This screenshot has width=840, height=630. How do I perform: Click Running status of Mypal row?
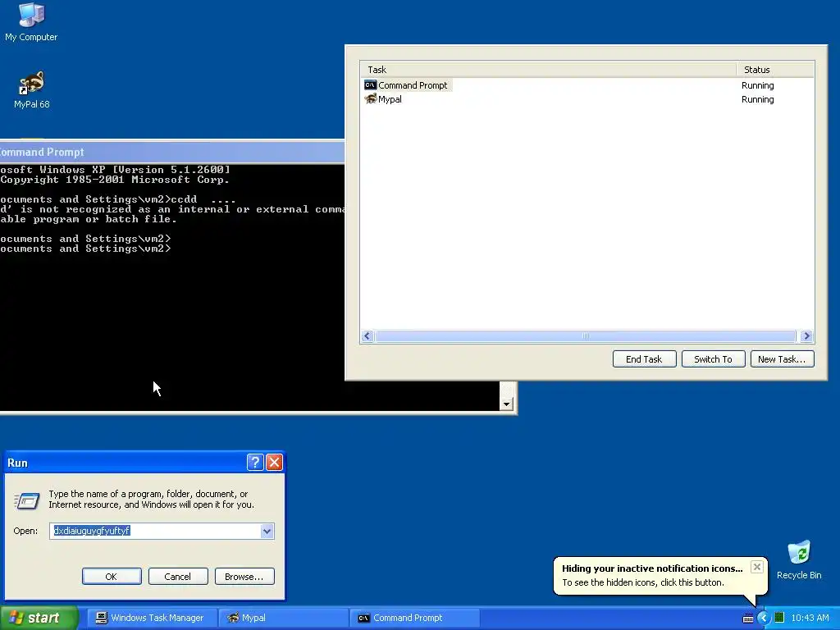pyautogui.click(x=757, y=99)
